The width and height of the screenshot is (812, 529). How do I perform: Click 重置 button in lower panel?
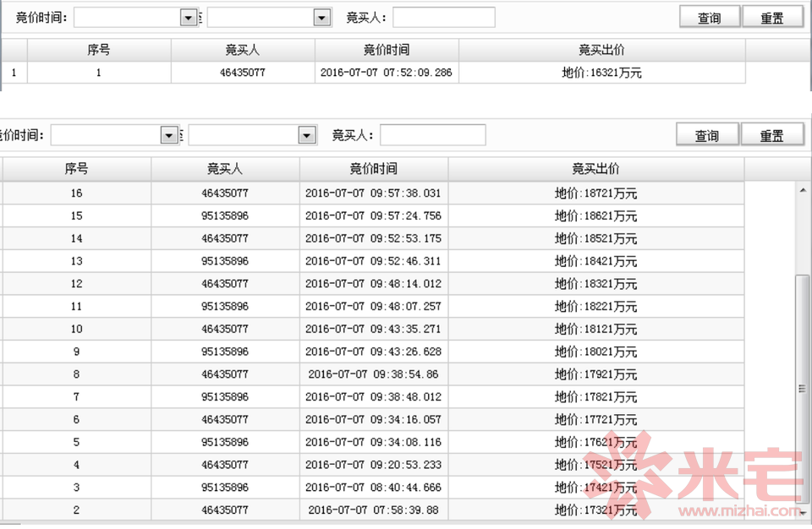(772, 135)
